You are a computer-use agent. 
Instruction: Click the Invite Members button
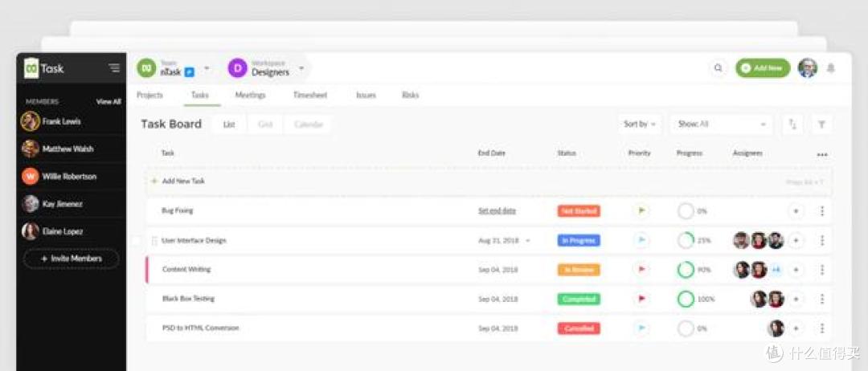tap(72, 259)
